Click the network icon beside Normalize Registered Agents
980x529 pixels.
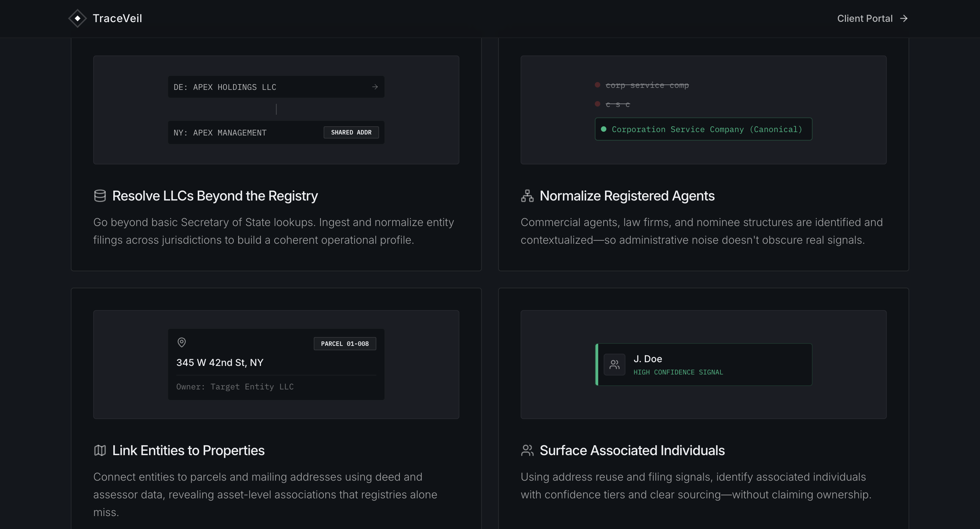coord(527,196)
